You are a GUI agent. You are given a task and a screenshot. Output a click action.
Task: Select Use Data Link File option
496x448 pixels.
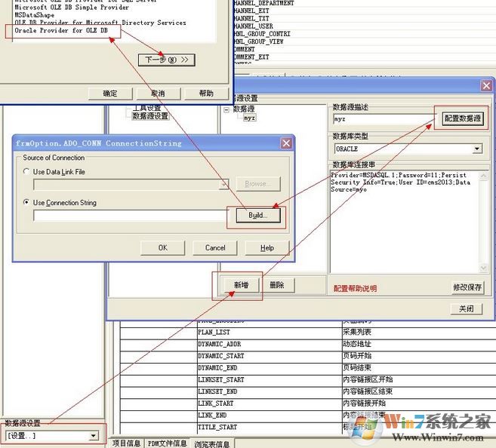[26, 171]
